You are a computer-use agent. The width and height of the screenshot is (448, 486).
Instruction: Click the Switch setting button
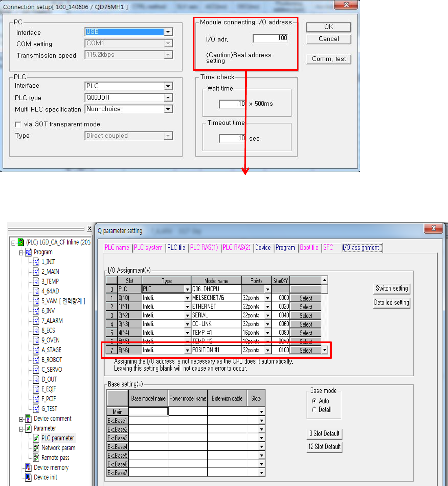[x=392, y=289]
